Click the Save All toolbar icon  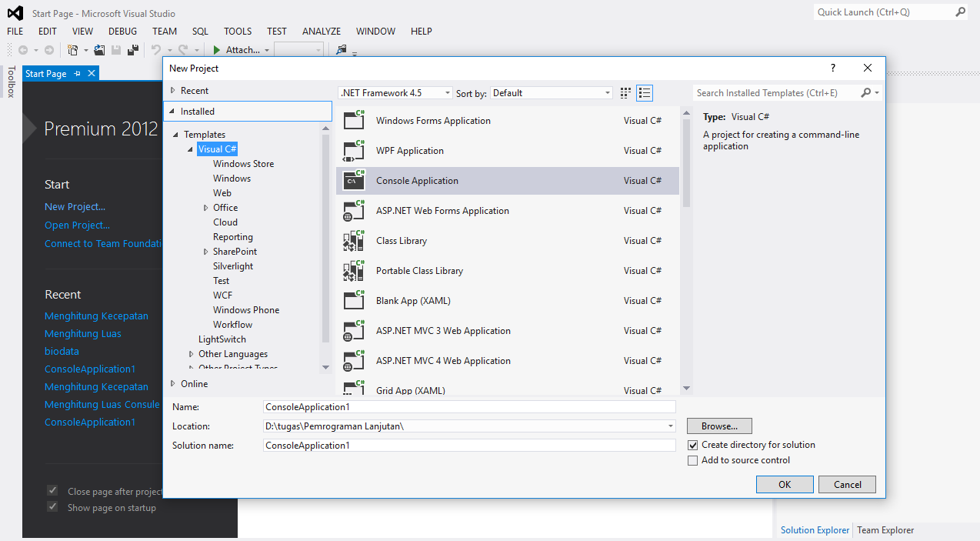pos(133,50)
